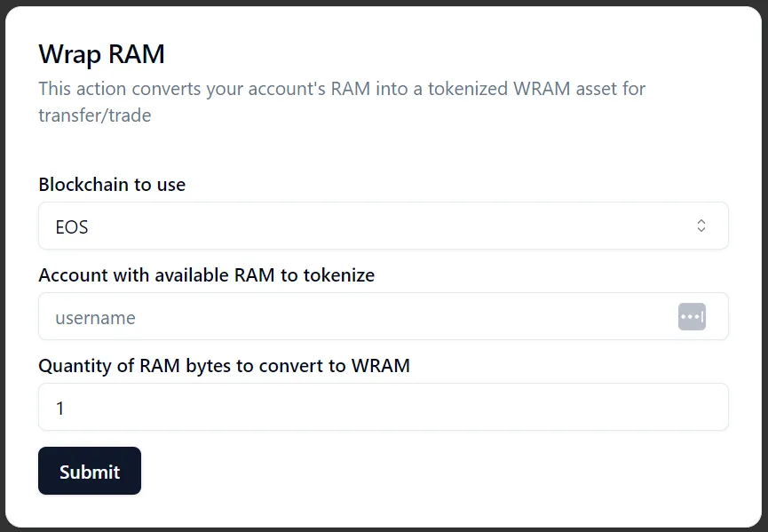
Task: Click 'Account with available RAM to tokenize' label
Action: click(x=207, y=275)
